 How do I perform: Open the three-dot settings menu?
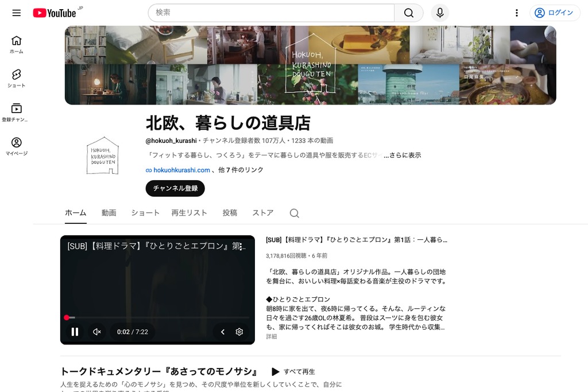coord(517,13)
